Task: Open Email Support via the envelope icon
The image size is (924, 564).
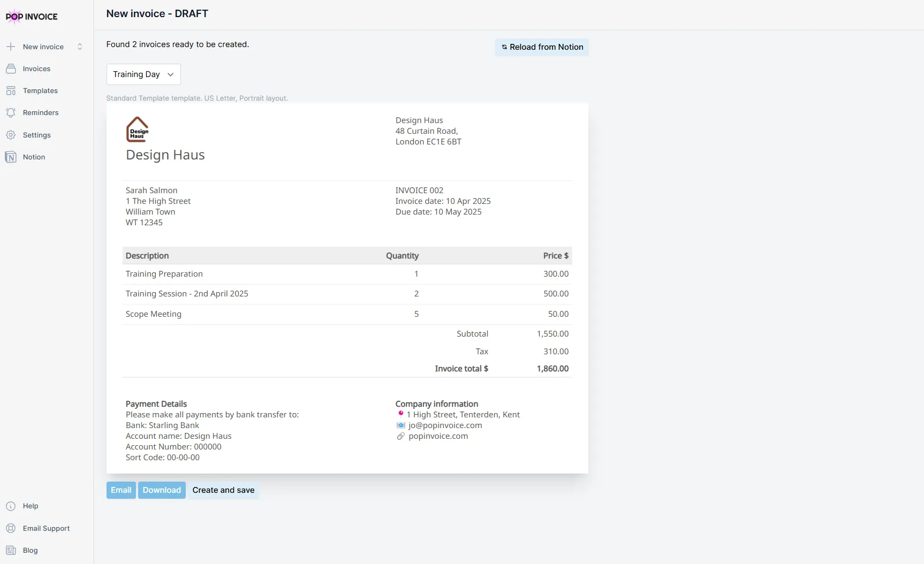Action: point(11,528)
